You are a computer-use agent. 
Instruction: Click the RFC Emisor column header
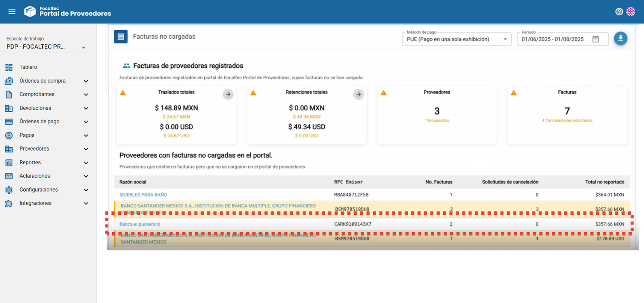coord(349,182)
